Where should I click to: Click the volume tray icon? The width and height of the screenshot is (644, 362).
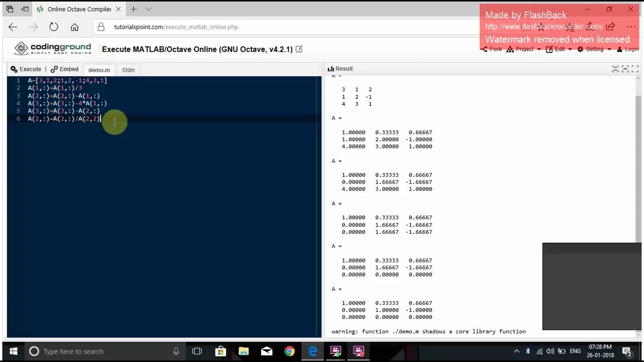pos(550,351)
